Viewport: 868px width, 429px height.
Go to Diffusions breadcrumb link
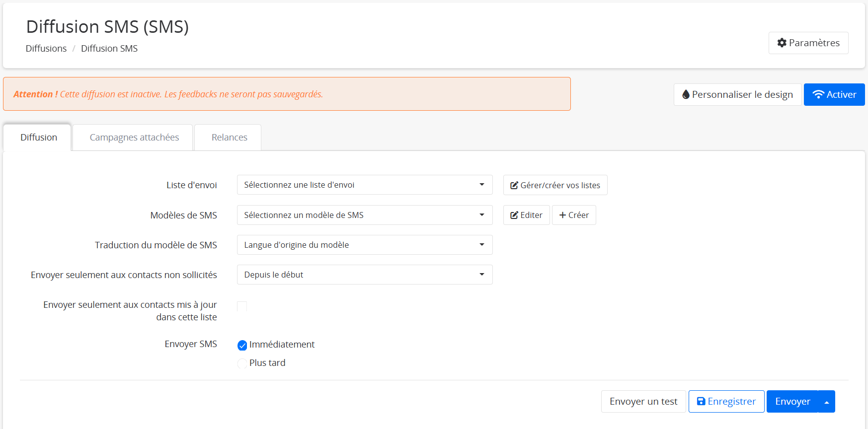(x=46, y=49)
